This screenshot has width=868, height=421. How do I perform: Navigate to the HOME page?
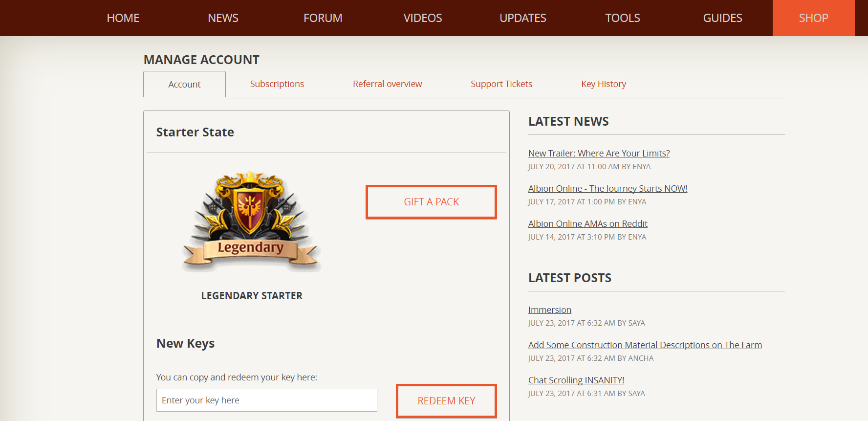(x=123, y=18)
